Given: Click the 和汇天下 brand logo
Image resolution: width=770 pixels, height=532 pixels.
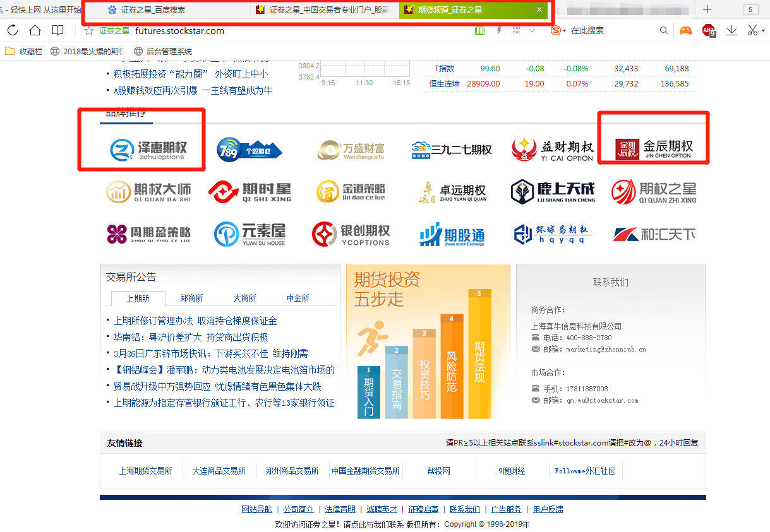Looking at the screenshot, I should 654,233.
